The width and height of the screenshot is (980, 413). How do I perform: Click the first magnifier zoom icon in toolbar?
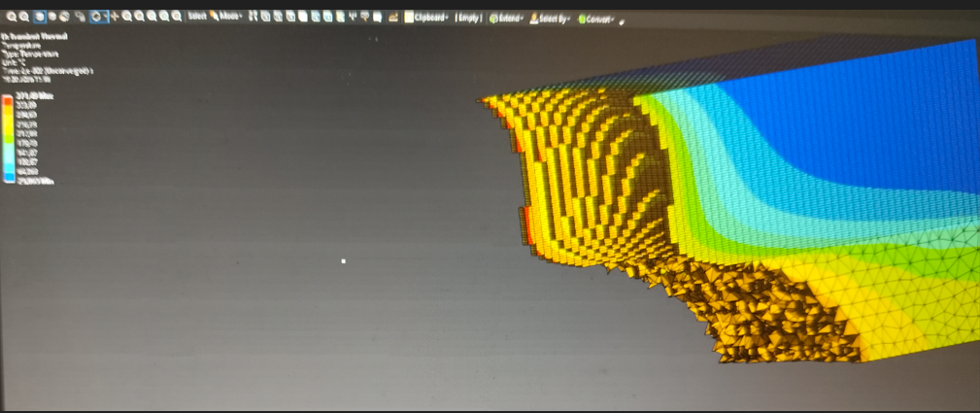point(11,17)
